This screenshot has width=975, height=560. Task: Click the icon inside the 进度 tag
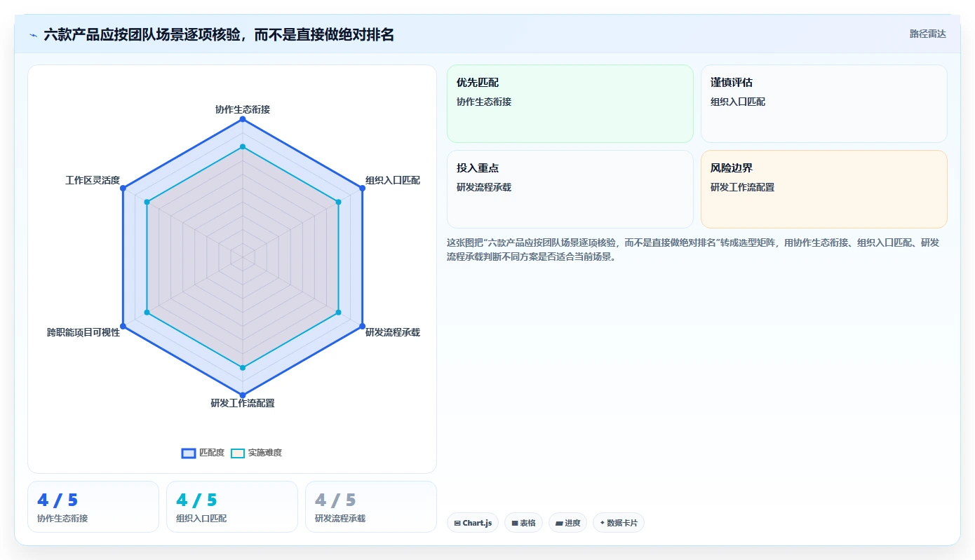click(x=559, y=524)
